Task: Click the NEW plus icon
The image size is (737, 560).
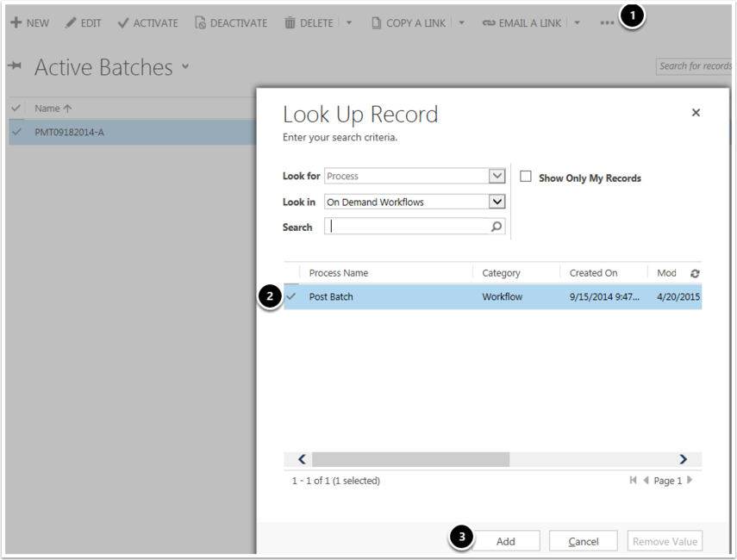Action: [x=16, y=22]
